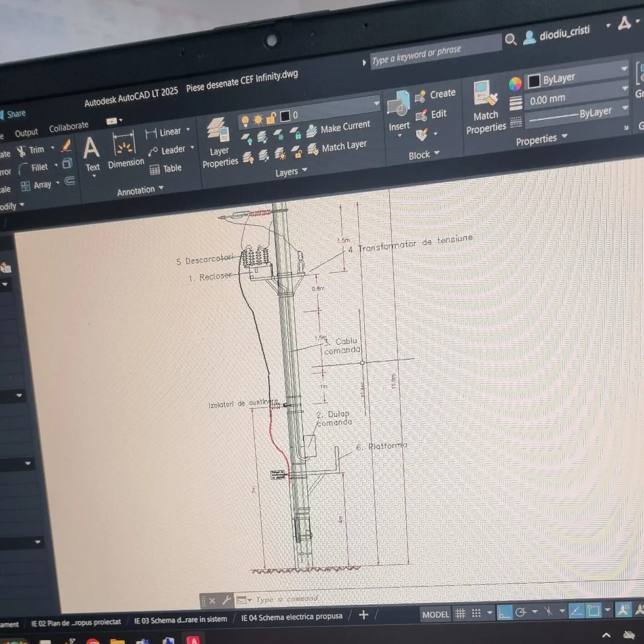Click the AutoCAD taskbar icon
644x644 pixels.
click(x=194, y=640)
